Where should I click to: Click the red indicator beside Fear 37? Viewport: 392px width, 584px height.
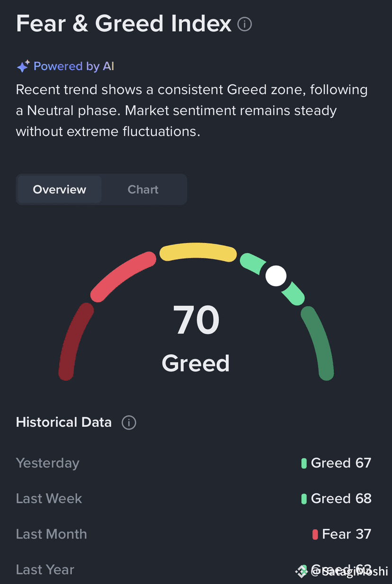click(x=315, y=534)
